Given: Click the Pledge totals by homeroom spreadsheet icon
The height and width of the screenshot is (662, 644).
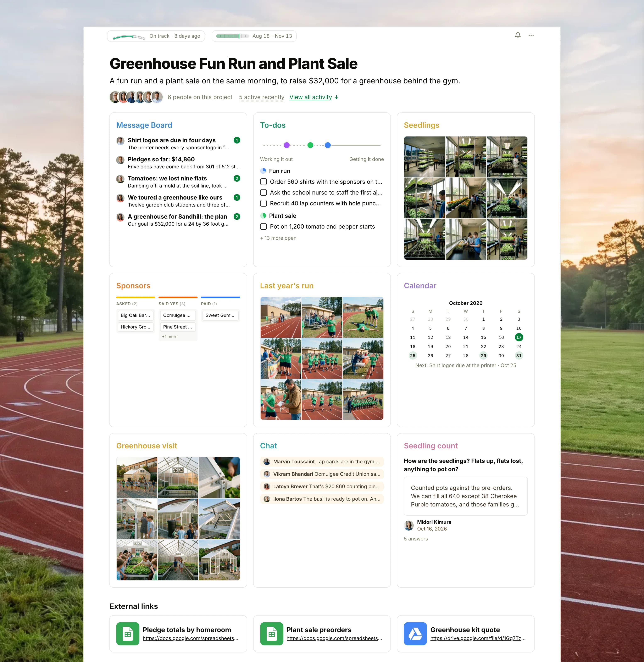Looking at the screenshot, I should (x=128, y=634).
